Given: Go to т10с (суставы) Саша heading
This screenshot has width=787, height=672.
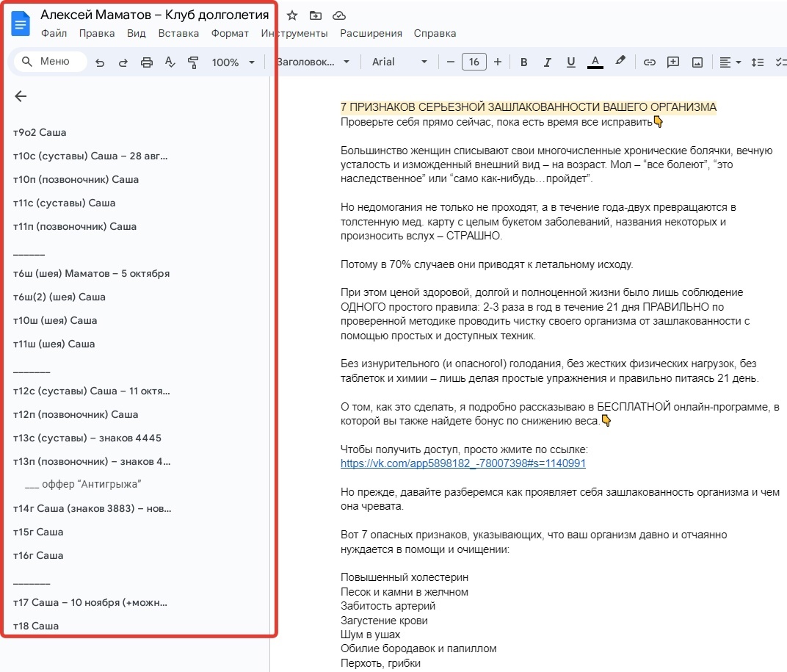Looking at the screenshot, I should pos(90,156).
